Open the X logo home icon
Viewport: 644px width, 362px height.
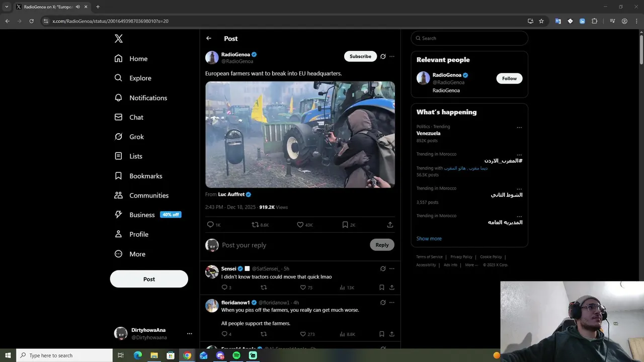point(118,39)
